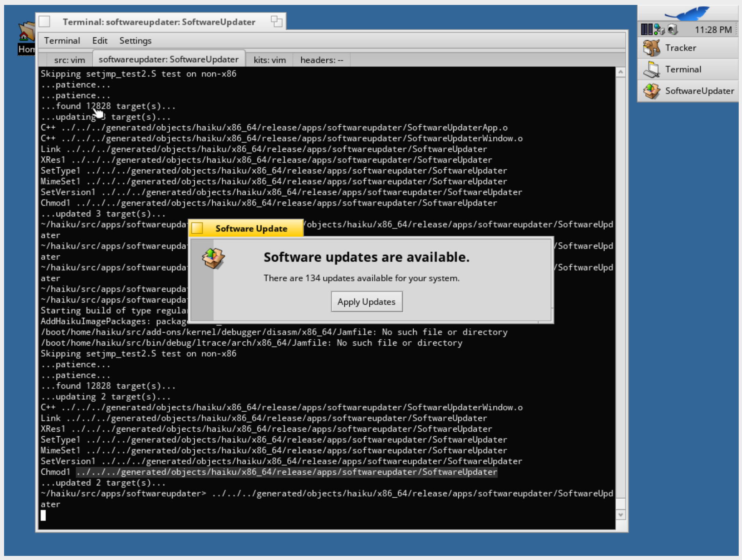Select SoftwareUpdater in the Deskbar list

[688, 91]
